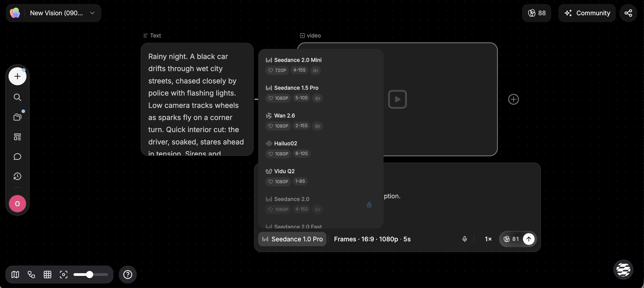Click the video node label
This screenshot has width=644, height=288.
point(310,35)
